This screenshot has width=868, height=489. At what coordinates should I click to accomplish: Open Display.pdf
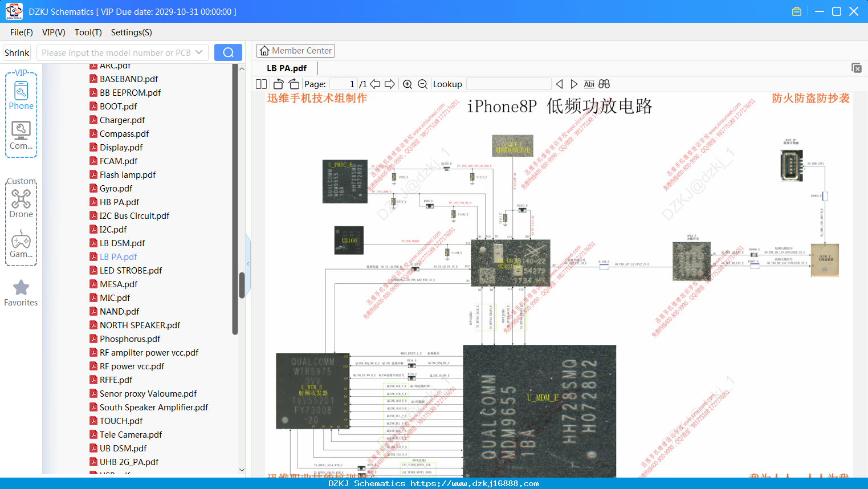[121, 147]
